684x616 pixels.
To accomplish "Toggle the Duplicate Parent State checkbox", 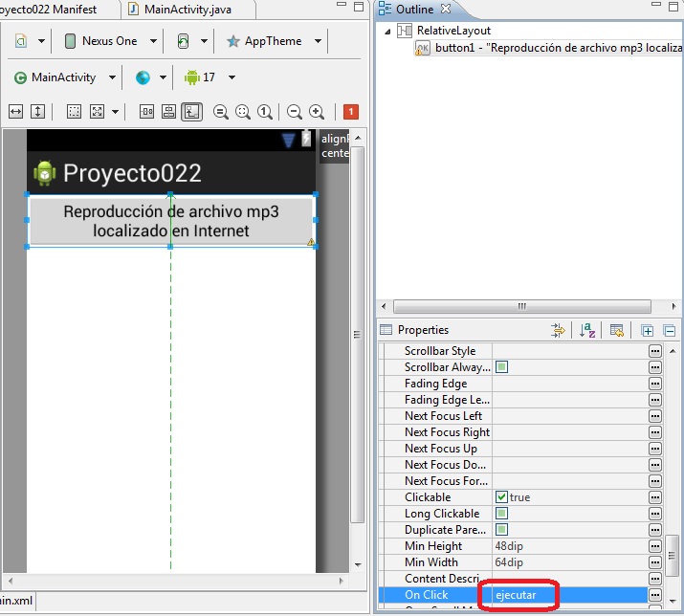I will [501, 530].
